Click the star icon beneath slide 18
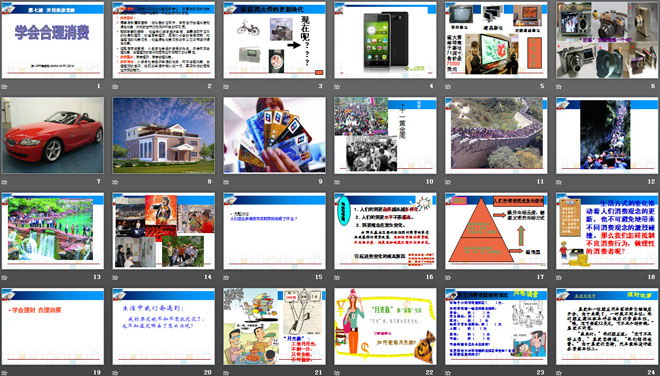Viewport: 660px width, 376px height. click(x=559, y=277)
